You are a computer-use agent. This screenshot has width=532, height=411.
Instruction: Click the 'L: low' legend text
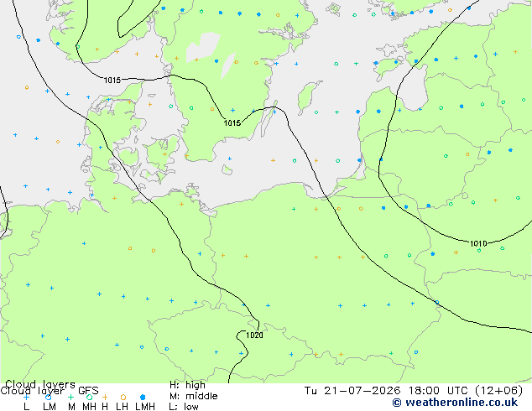[184, 407]
